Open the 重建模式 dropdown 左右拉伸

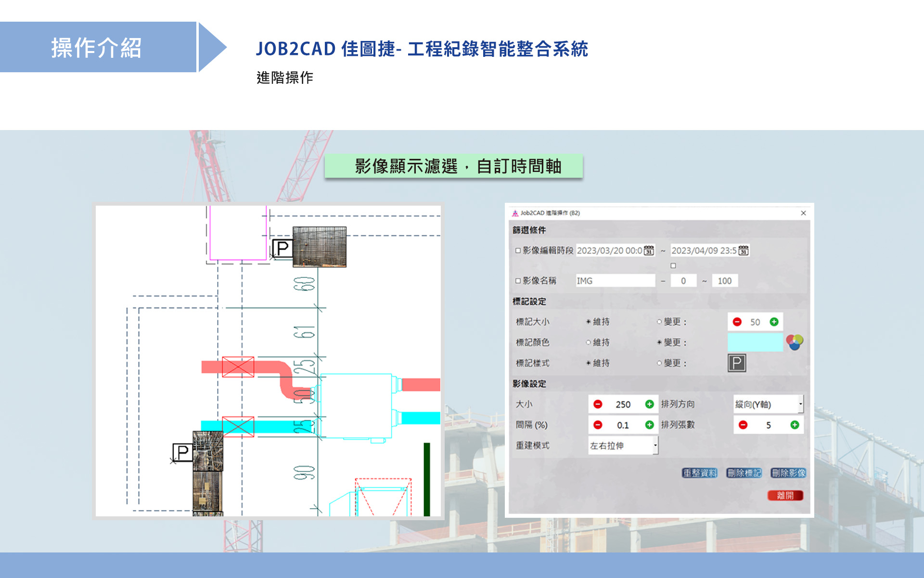[623, 446]
